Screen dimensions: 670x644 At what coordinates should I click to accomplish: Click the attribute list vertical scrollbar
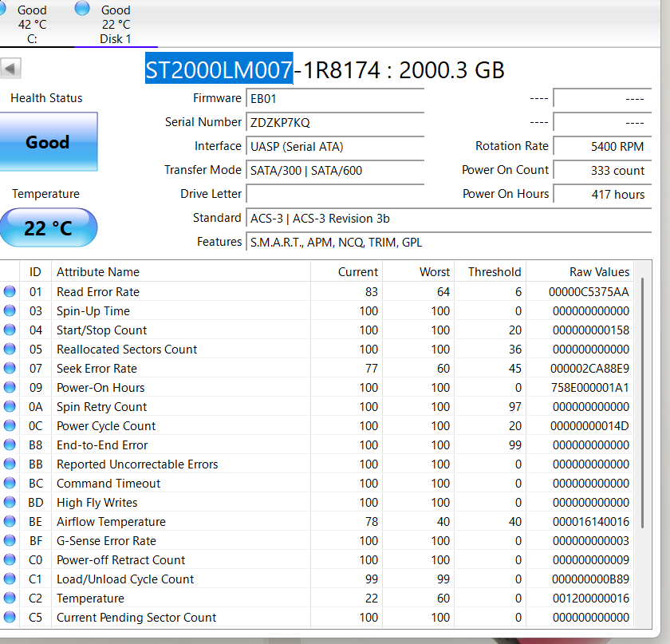click(x=642, y=402)
